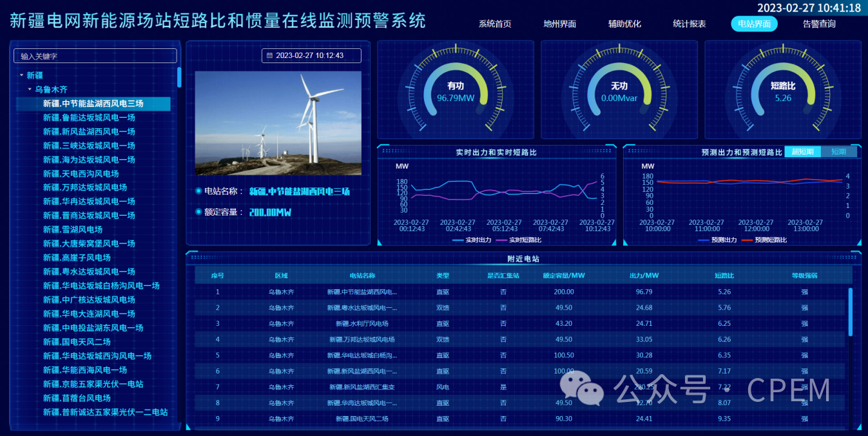Select 新疆.新风盐湖西风电一场 in the tree
This screenshot has height=436, width=868.
click(89, 131)
